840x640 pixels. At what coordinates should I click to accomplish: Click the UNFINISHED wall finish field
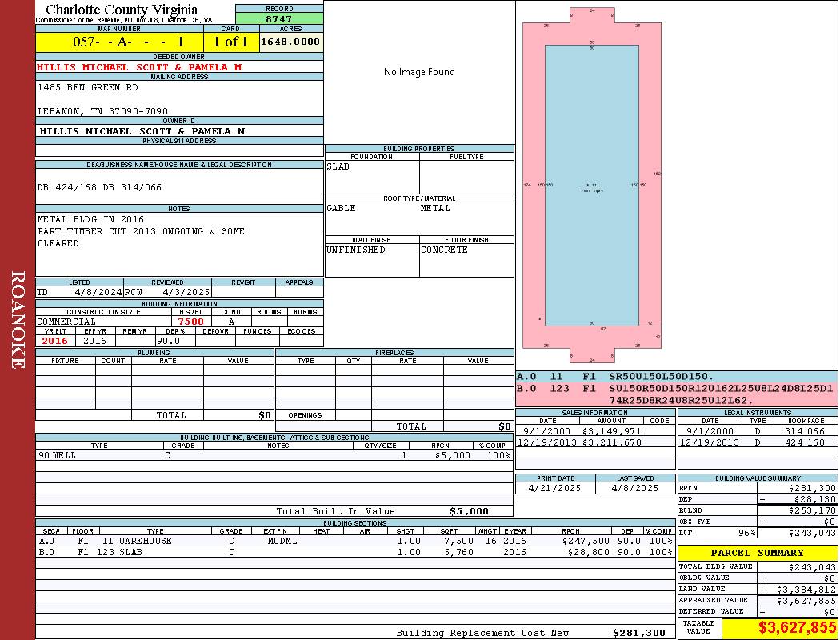click(371, 259)
